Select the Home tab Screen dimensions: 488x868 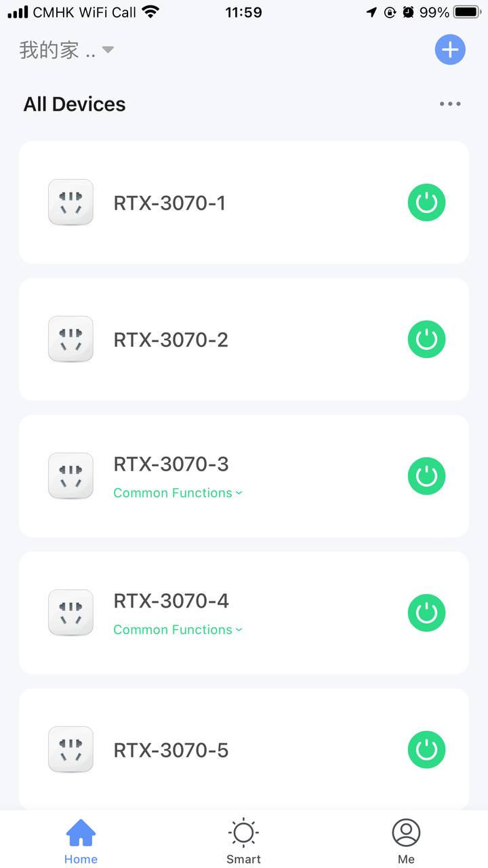pyautogui.click(x=81, y=841)
